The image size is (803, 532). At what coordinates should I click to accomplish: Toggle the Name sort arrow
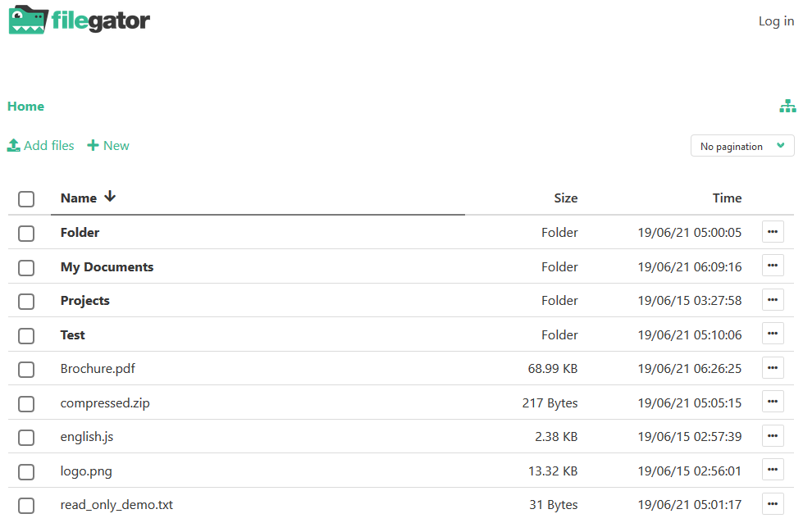click(x=110, y=197)
